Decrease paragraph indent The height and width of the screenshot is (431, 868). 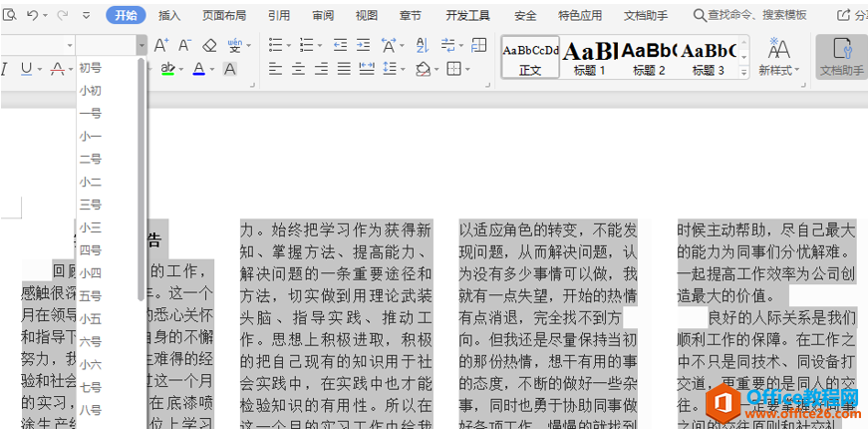[x=340, y=45]
